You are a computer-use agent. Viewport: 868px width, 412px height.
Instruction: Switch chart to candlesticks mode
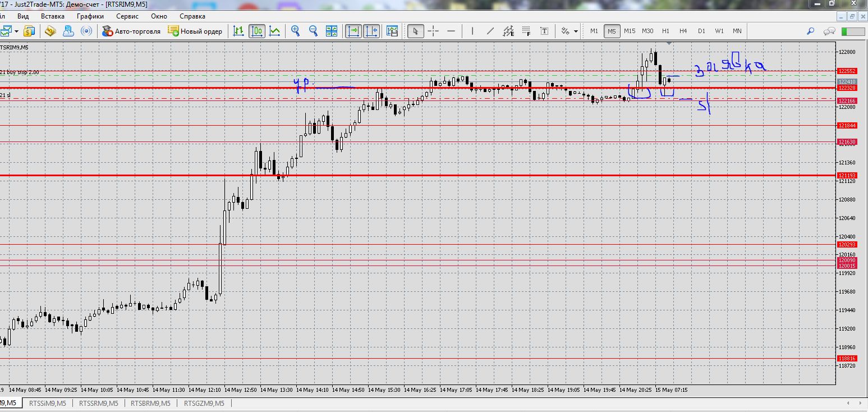click(x=257, y=31)
